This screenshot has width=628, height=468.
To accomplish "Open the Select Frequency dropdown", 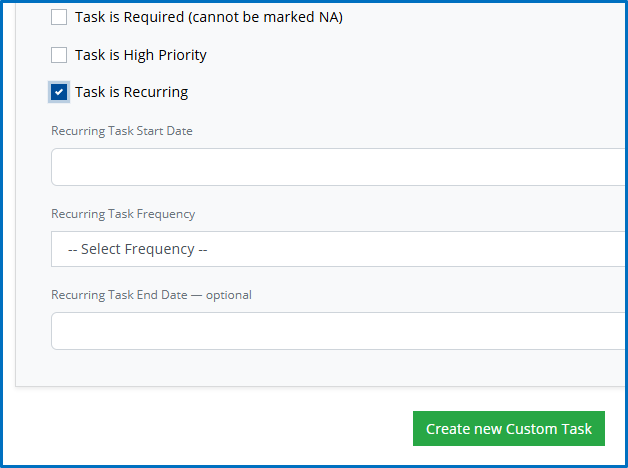I will 338,249.
